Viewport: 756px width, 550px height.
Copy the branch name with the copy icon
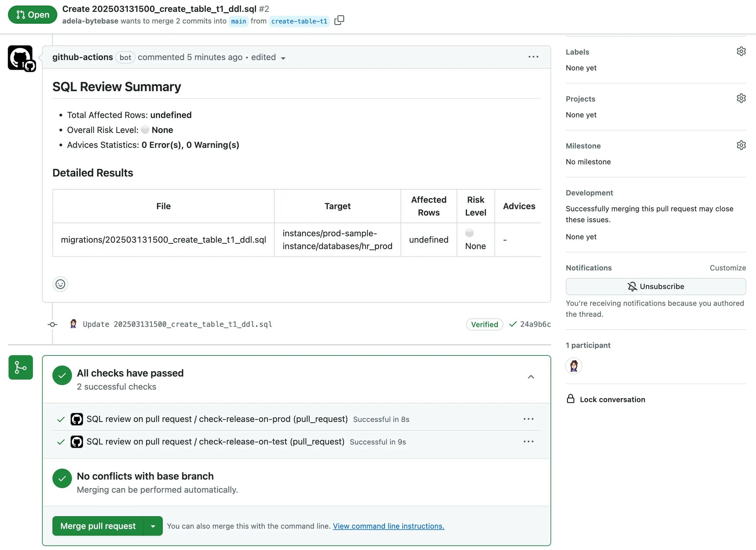click(340, 21)
